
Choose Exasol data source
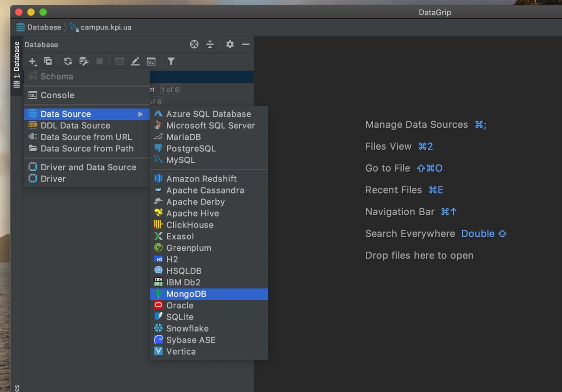tap(209, 236)
